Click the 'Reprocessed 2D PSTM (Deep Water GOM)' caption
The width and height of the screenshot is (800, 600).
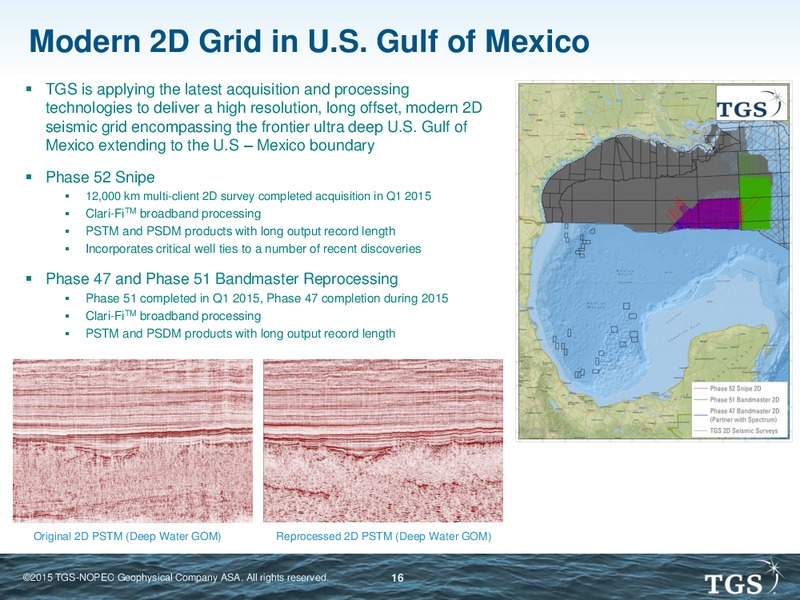tap(384, 536)
